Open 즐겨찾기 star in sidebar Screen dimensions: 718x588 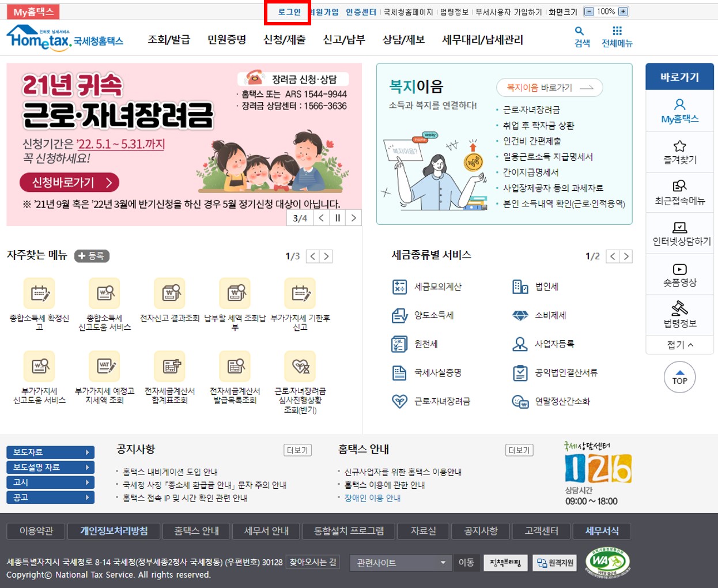tap(680, 152)
